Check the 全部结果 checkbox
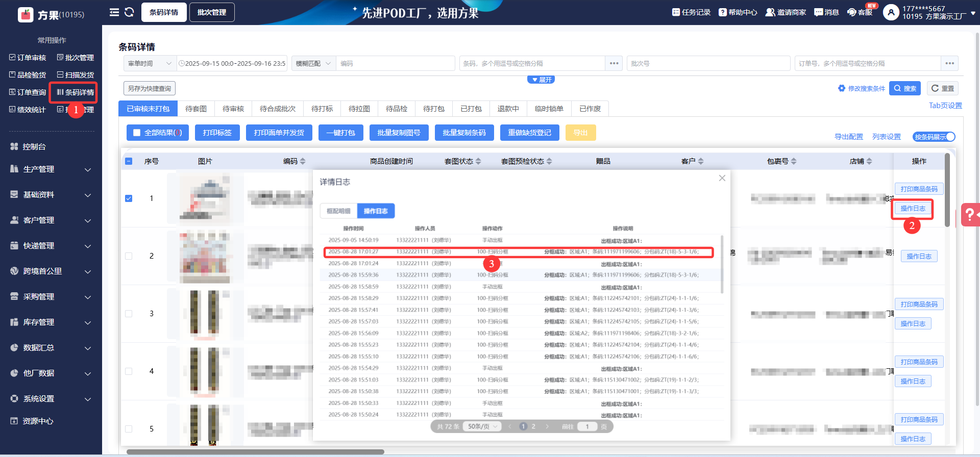The image size is (980, 457). click(x=137, y=133)
